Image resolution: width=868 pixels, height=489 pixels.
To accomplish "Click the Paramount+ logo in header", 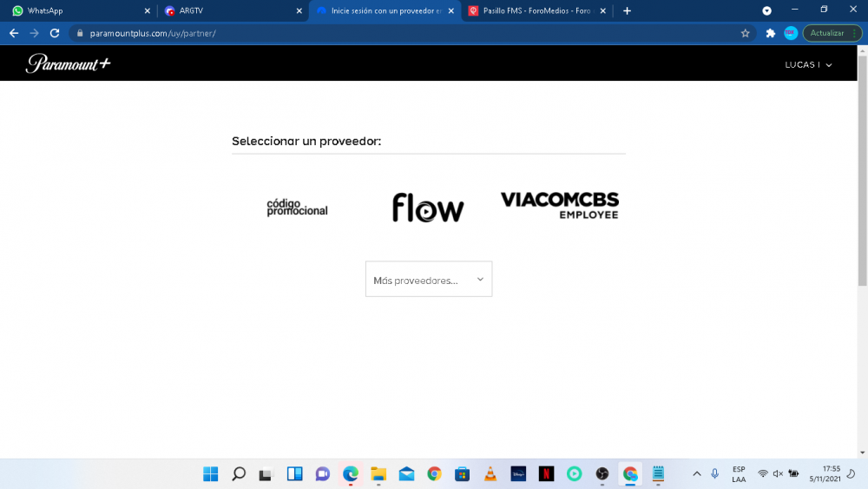I will click(68, 63).
